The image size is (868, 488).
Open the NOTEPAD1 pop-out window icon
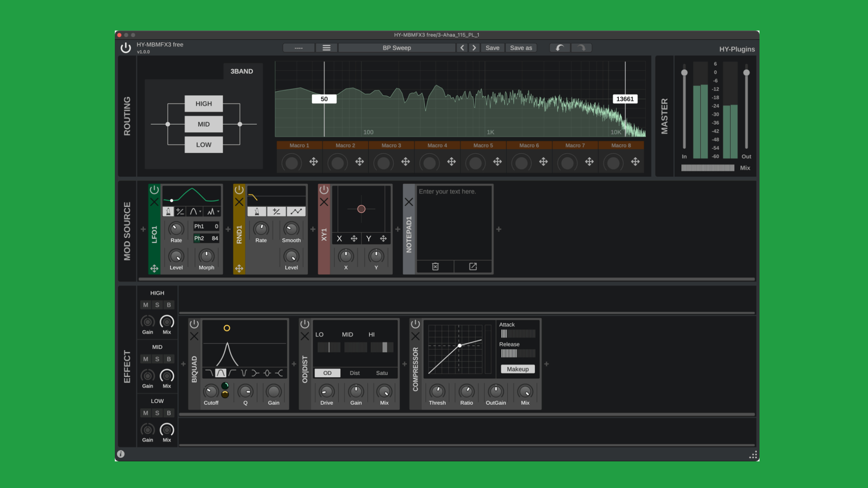pyautogui.click(x=473, y=267)
